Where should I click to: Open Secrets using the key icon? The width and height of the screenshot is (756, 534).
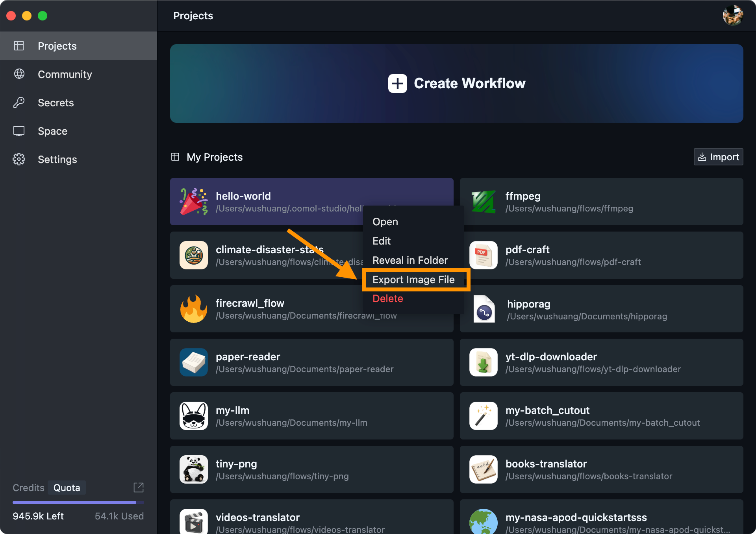click(19, 102)
